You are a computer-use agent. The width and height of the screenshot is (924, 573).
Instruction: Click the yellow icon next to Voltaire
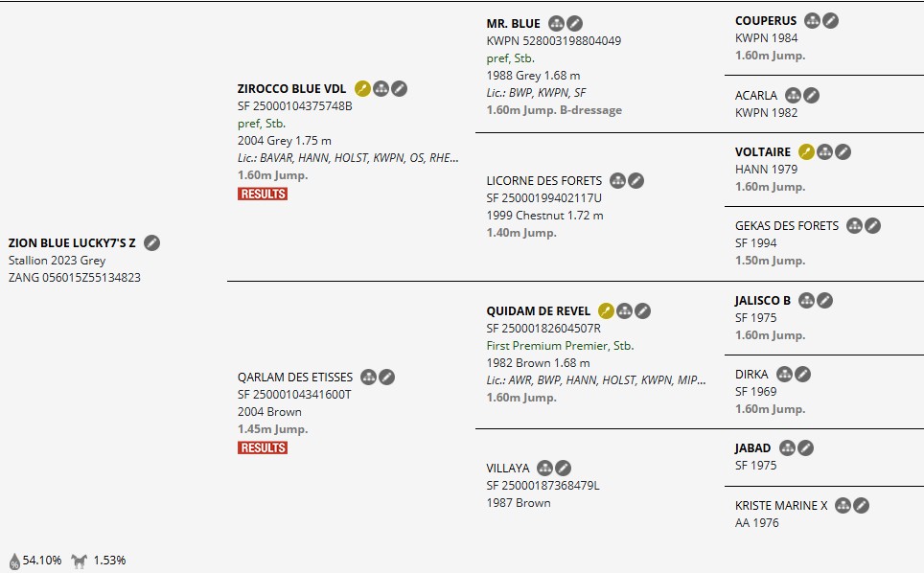tap(806, 152)
